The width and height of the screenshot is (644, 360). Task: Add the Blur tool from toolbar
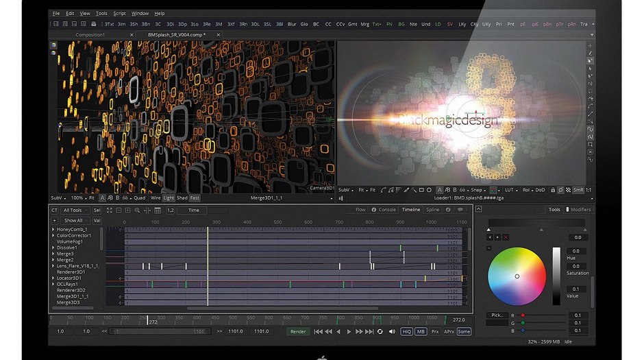click(x=292, y=24)
